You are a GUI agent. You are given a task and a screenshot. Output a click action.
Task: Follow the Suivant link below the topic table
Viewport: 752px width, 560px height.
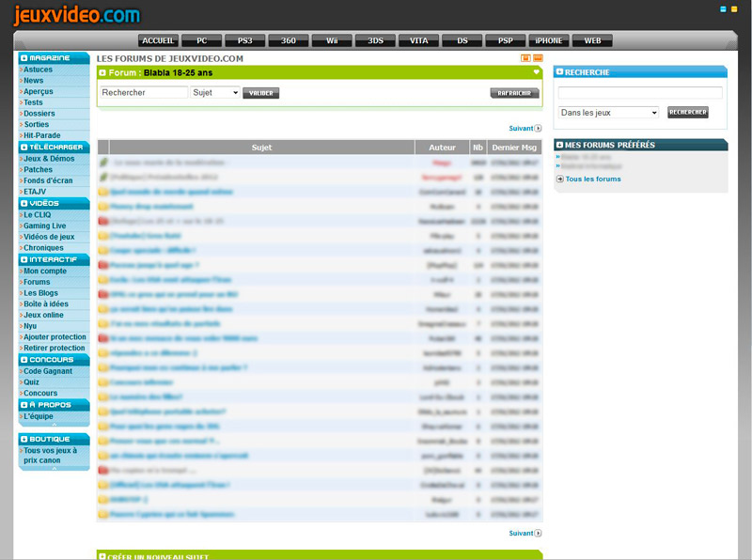tap(525, 533)
